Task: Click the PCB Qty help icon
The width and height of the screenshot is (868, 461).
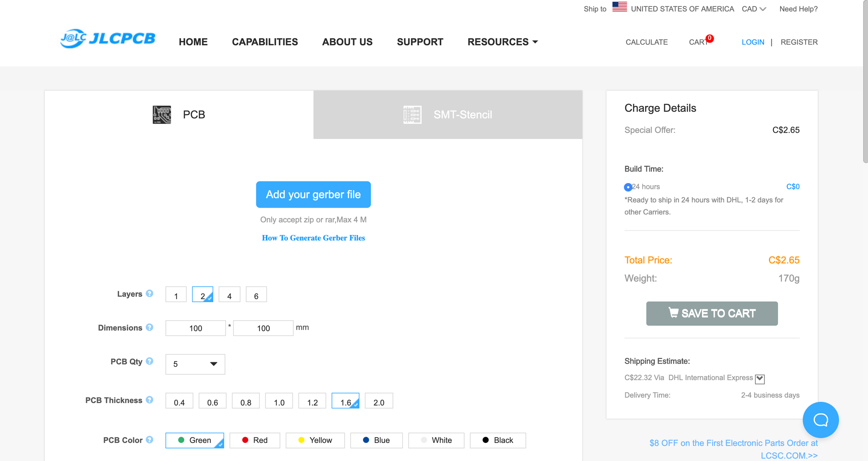Action: click(149, 361)
